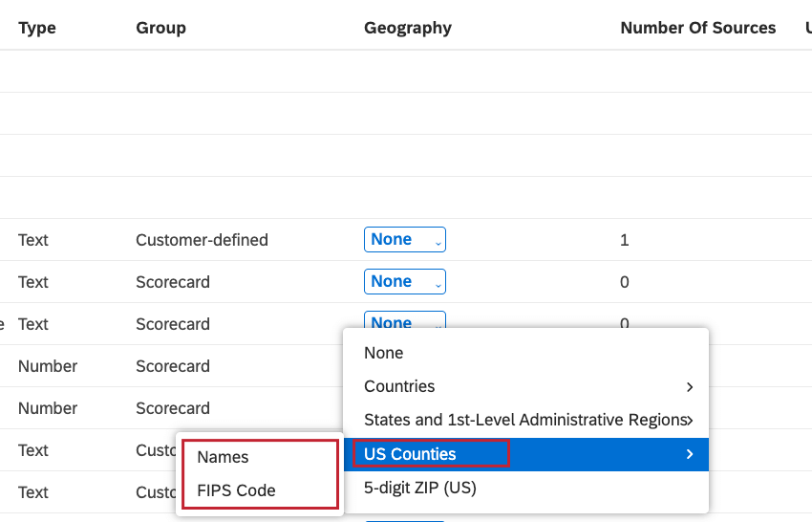Click the source count value 1
This screenshot has height=522, width=812.
pyautogui.click(x=625, y=240)
